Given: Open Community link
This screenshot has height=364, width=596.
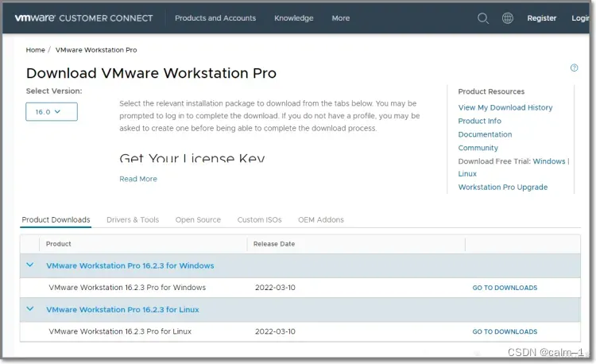Looking at the screenshot, I should click(x=478, y=148).
